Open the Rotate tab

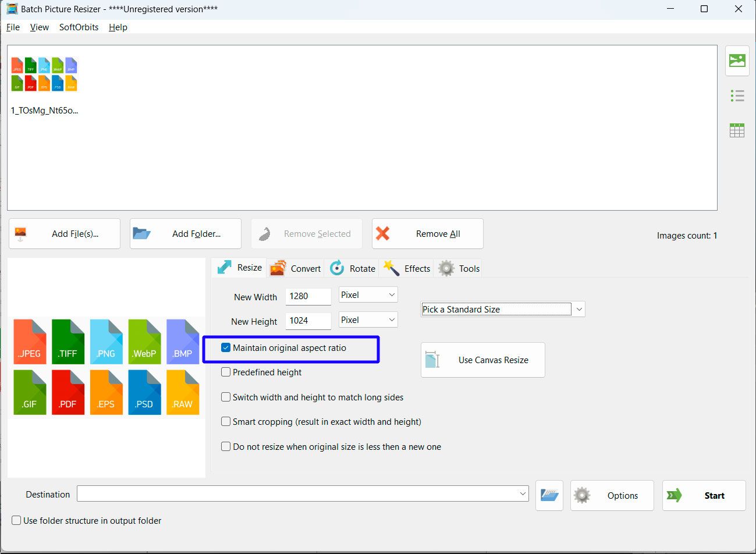(353, 268)
